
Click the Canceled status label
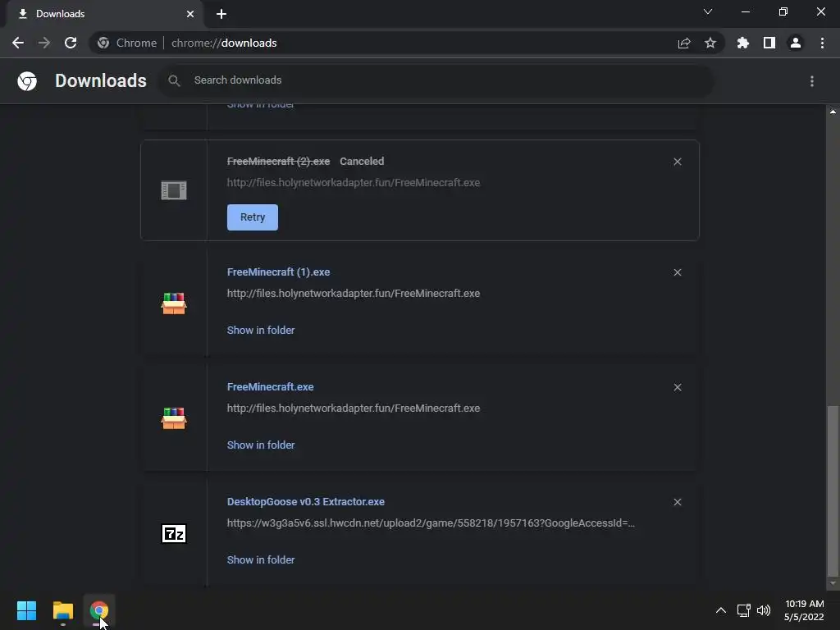click(x=362, y=162)
